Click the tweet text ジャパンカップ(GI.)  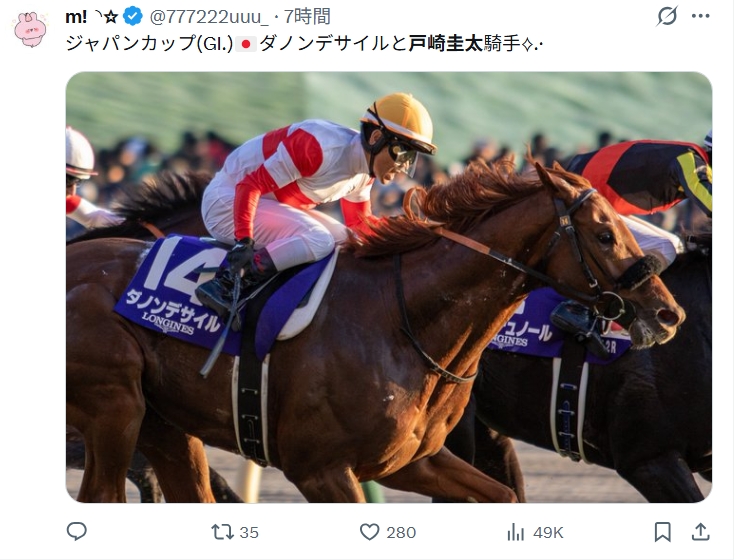click(x=149, y=44)
